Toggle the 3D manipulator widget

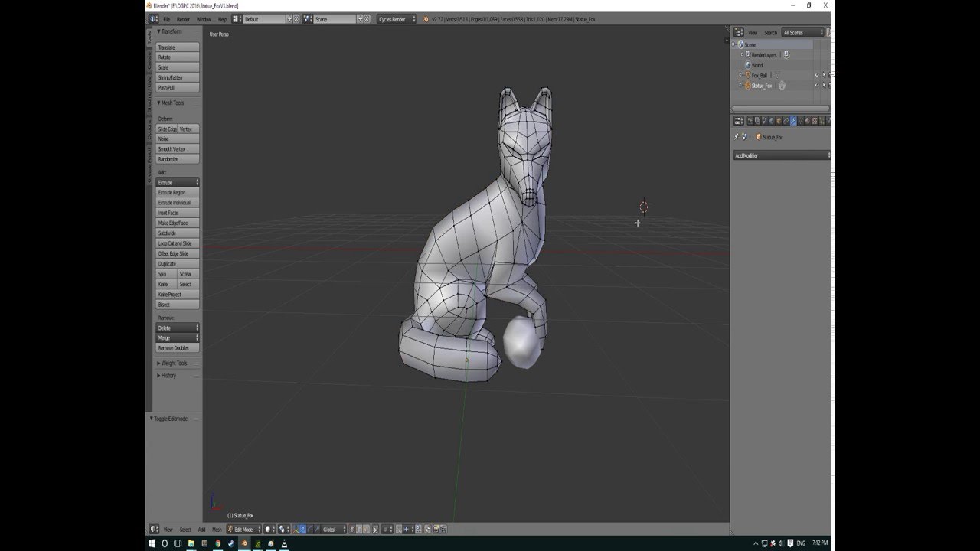296,530
